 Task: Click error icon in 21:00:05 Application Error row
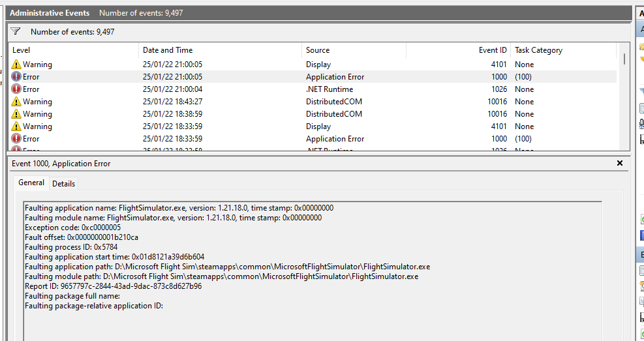tap(16, 77)
